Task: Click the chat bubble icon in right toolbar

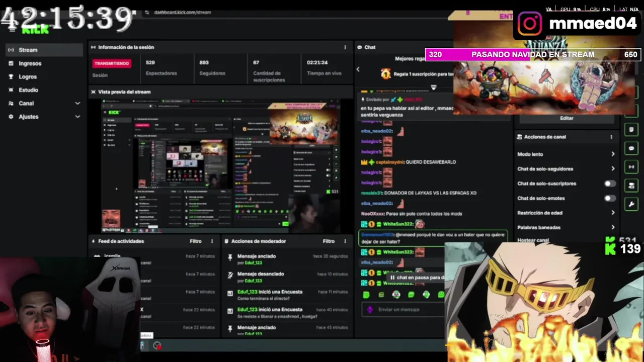Action: (x=631, y=148)
